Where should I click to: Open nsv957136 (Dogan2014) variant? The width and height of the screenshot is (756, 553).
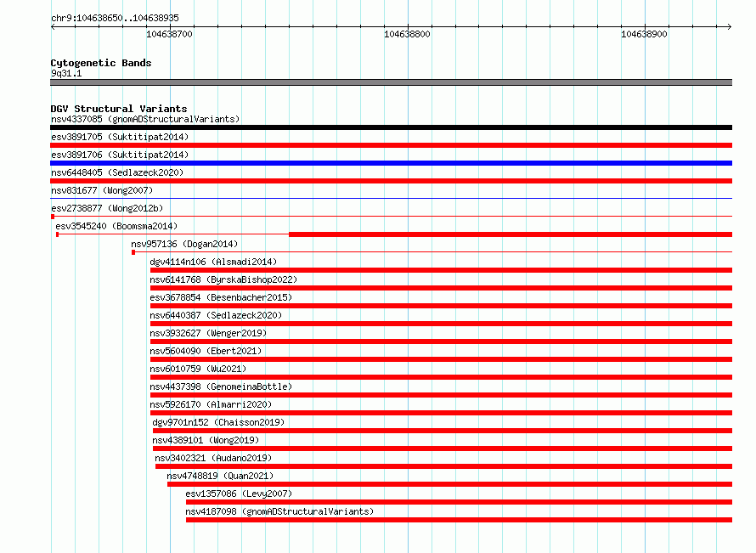click(x=184, y=244)
